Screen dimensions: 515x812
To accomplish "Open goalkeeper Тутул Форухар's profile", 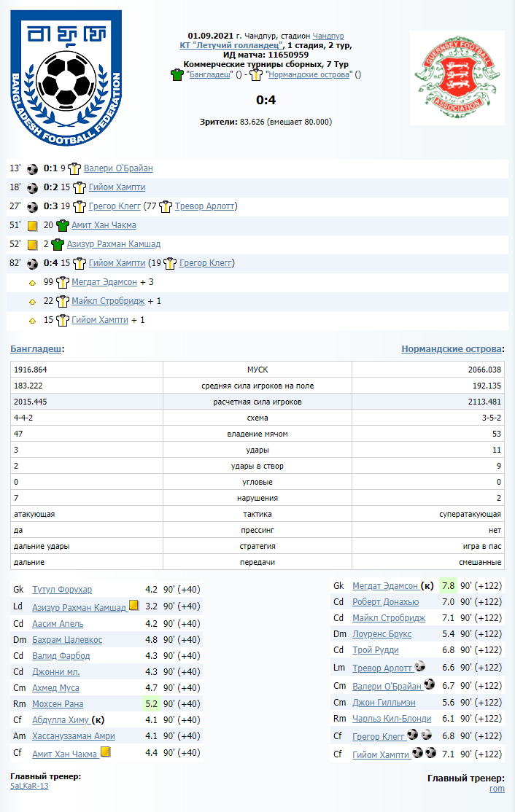I will tap(62, 590).
